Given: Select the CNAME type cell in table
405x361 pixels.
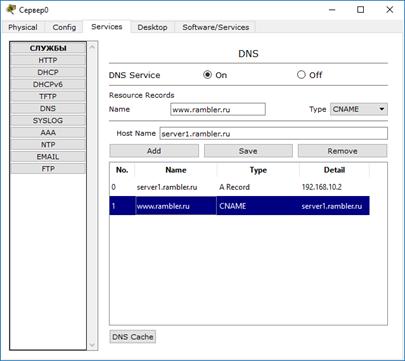Looking at the screenshot, I should [258, 206].
